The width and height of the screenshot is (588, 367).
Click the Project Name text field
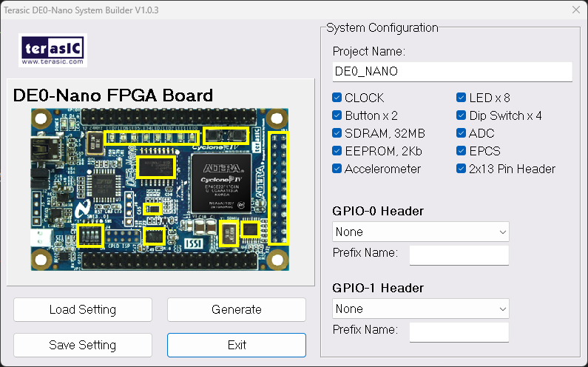(452, 72)
